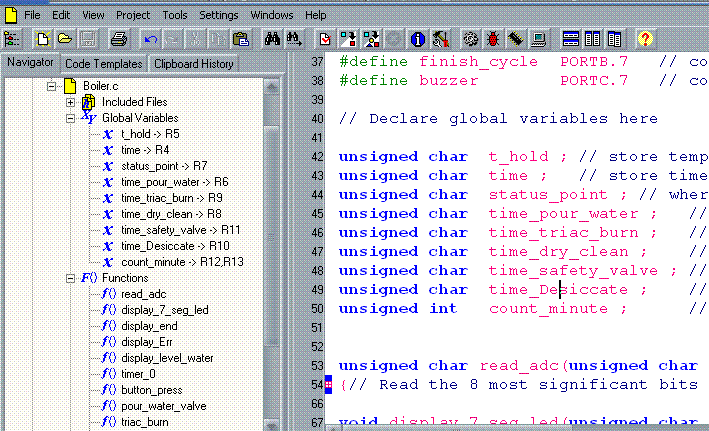Image resolution: width=709 pixels, height=431 pixels.
Task: Select variable time_safety_valve -> R11
Action: (180, 230)
